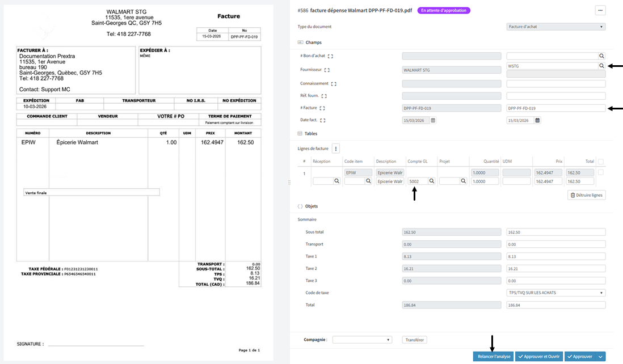This screenshot has width=623, height=364.
Task: Open the three-dot document options menu
Action: click(x=600, y=10)
